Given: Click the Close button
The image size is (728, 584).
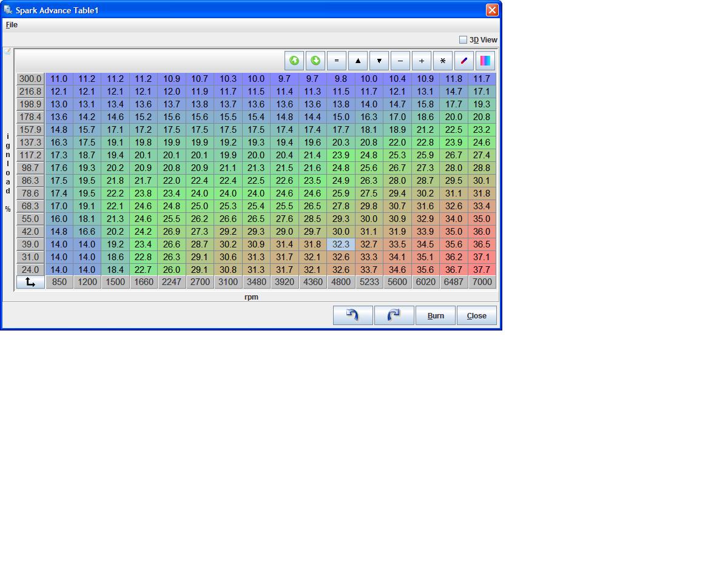Looking at the screenshot, I should [476, 315].
